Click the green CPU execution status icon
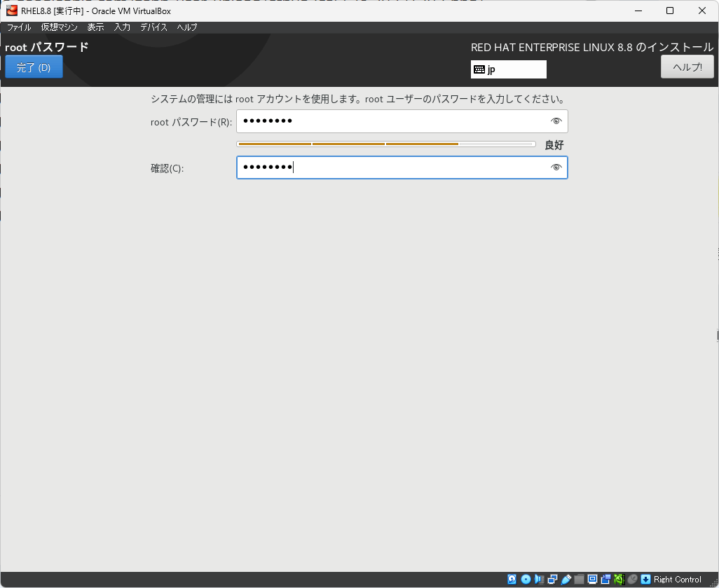 (x=619, y=580)
